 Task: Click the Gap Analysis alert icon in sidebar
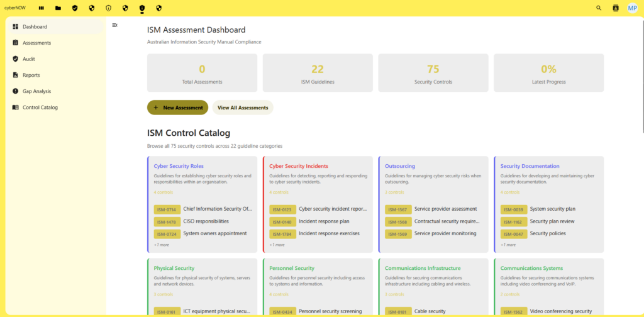(15, 91)
